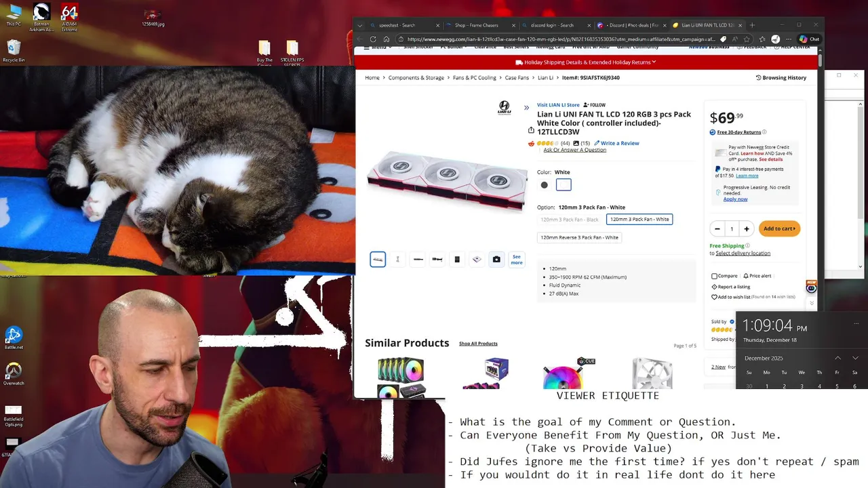The height and width of the screenshot is (488, 868).
Task: Decrease quantity with minus button
Action: [x=717, y=229]
